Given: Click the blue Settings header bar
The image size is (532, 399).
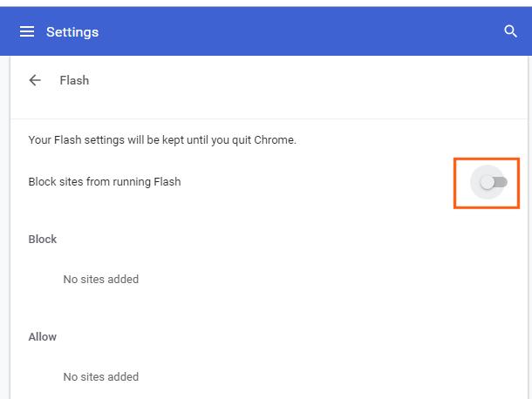Looking at the screenshot, I should (266, 31).
